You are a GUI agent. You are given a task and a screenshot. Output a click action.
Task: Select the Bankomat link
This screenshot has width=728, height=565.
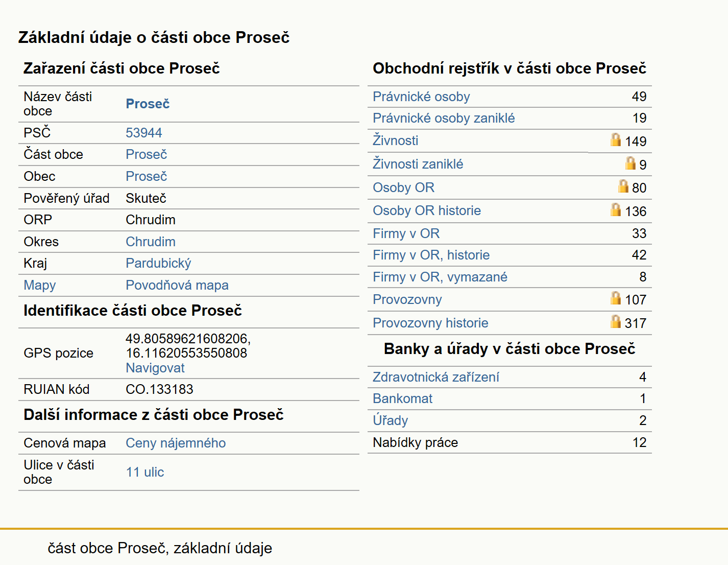coord(402,398)
